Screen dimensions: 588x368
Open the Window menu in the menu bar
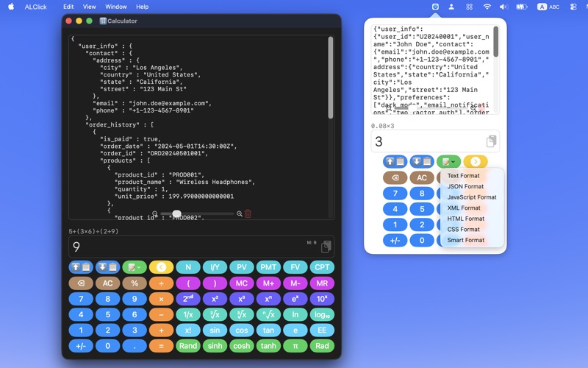[116, 7]
